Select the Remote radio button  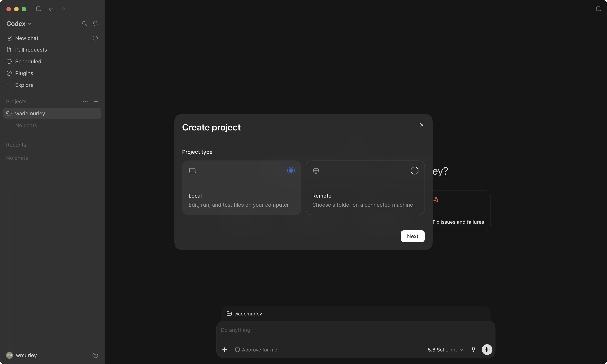click(414, 171)
